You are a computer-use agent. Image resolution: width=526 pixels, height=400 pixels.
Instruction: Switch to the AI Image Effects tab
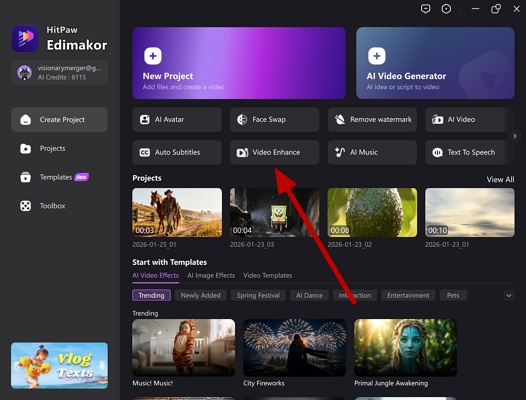pos(211,276)
